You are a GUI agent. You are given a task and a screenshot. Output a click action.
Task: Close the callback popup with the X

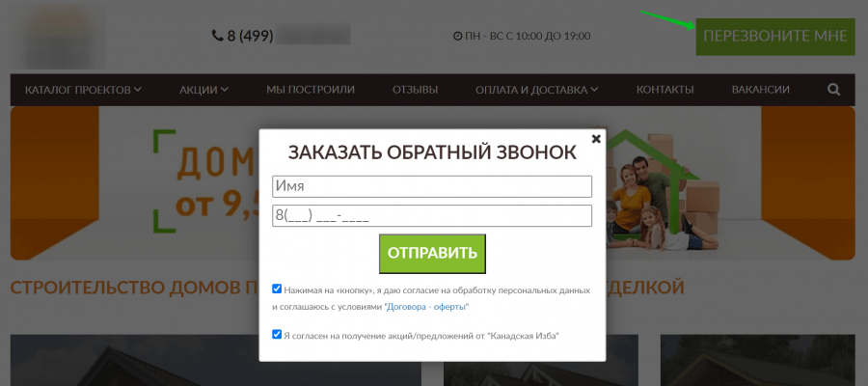596,138
